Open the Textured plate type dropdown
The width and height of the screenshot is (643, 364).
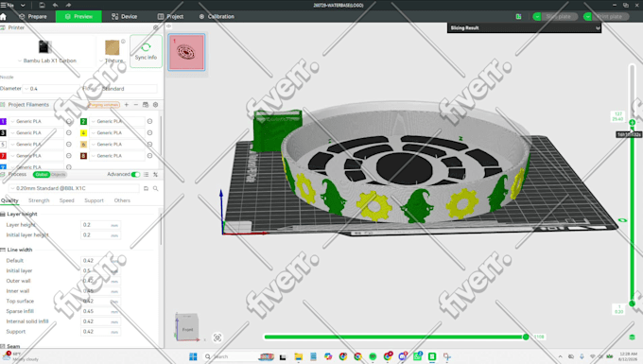tap(112, 61)
